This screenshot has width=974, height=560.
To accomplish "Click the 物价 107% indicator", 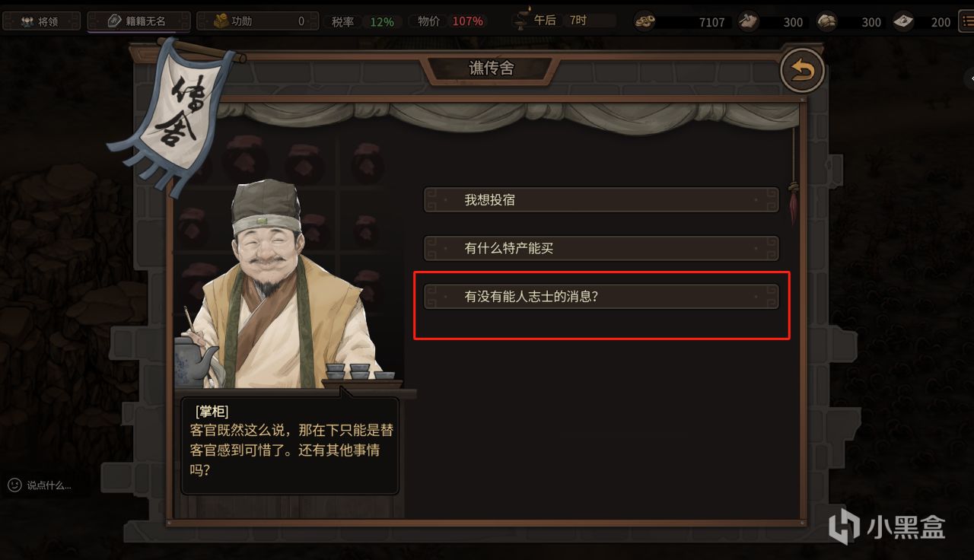I will point(450,21).
